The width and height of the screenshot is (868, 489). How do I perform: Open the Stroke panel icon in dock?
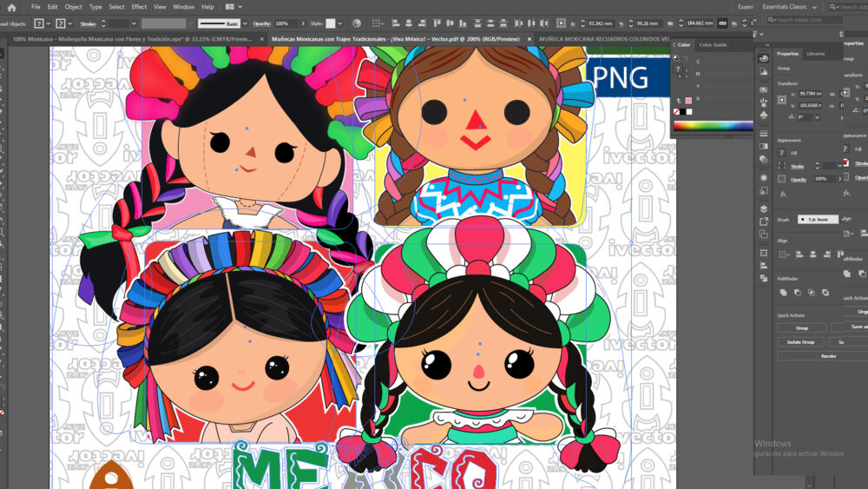click(x=764, y=134)
